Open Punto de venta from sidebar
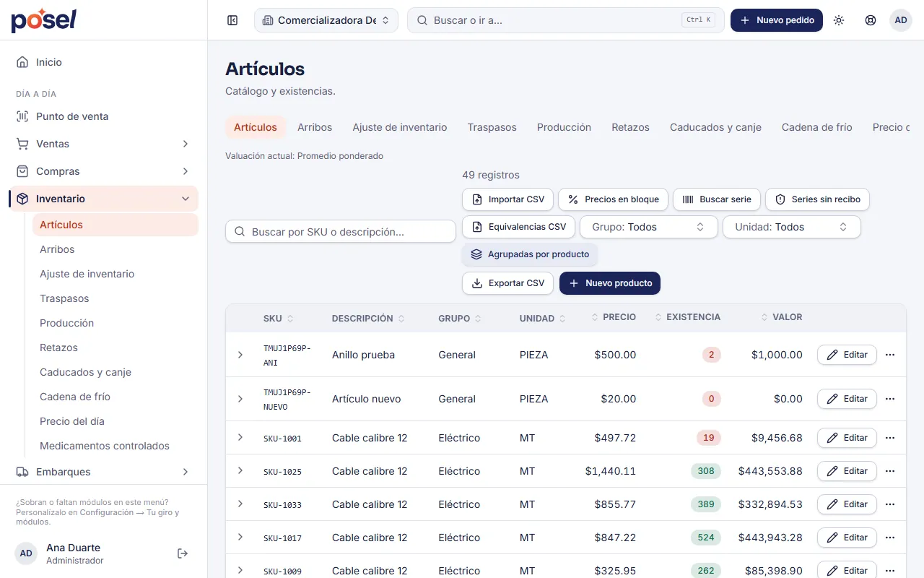 (103, 116)
